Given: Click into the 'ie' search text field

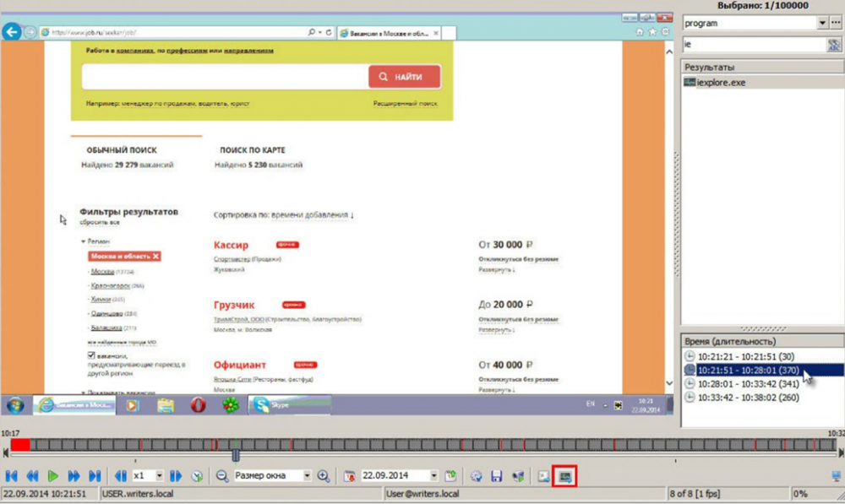Looking at the screenshot, I should pos(755,44).
